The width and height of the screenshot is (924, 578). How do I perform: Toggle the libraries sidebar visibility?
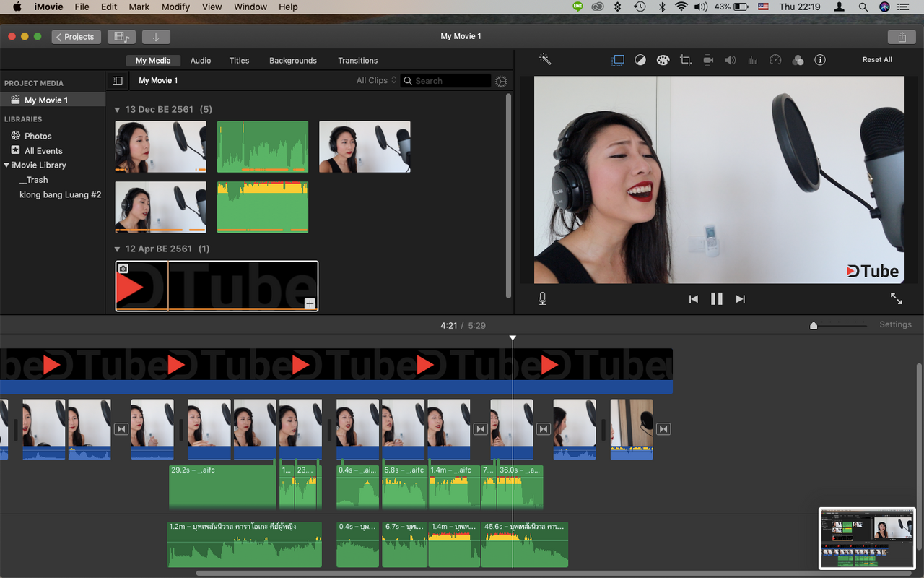coord(118,81)
